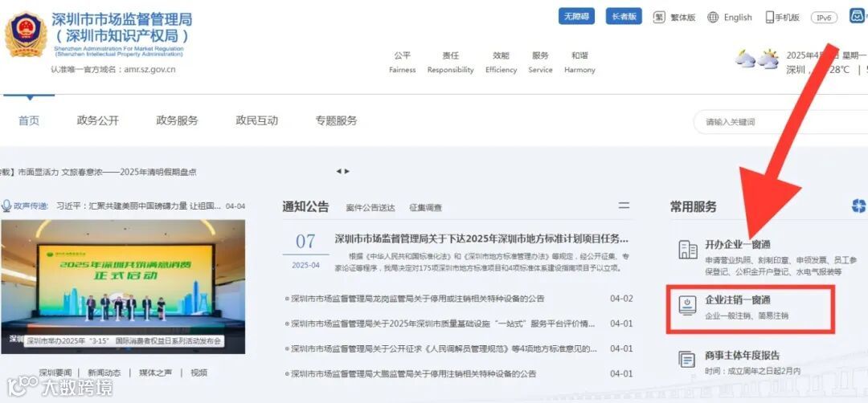Click the previous headline left arrow

tap(339, 171)
